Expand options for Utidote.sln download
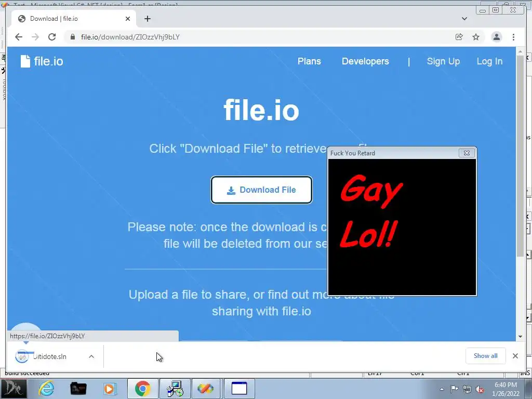Screen dimensions: 532x399 (91, 356)
